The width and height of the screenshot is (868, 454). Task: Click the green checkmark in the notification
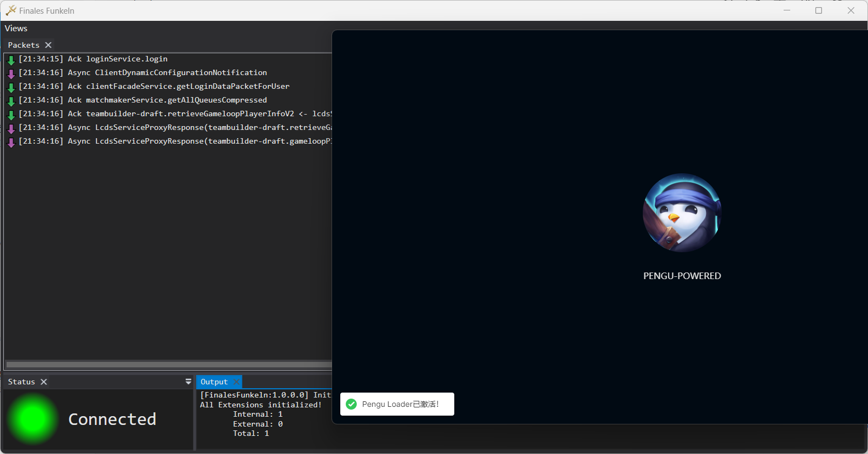[351, 404]
